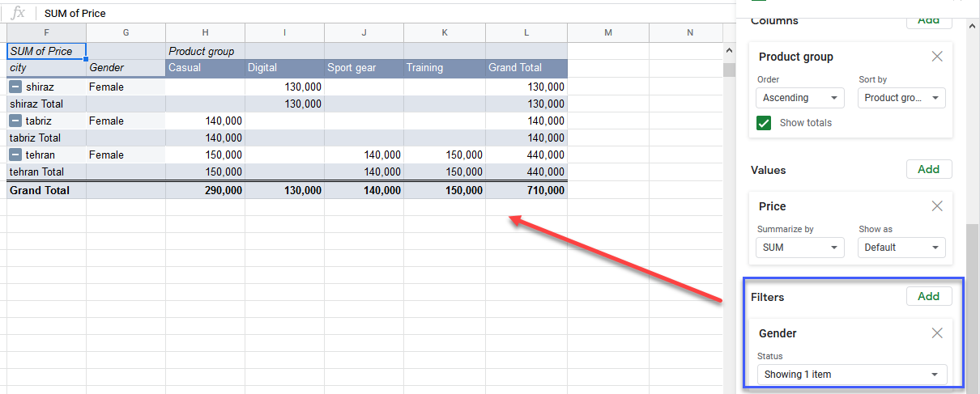Select the Grand Total column header cell
Screen dimensions: 980x394
(x=526, y=68)
